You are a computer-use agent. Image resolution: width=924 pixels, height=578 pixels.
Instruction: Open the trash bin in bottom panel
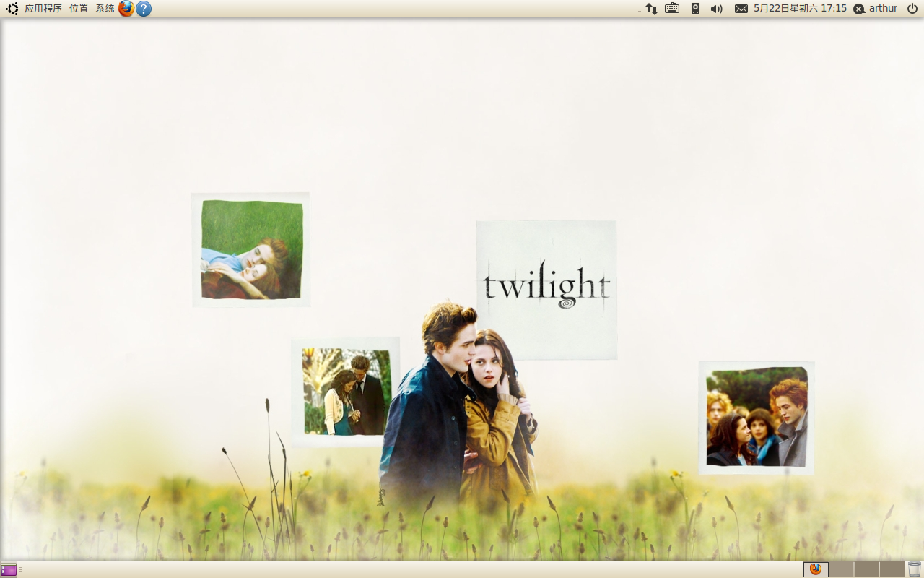(x=915, y=569)
